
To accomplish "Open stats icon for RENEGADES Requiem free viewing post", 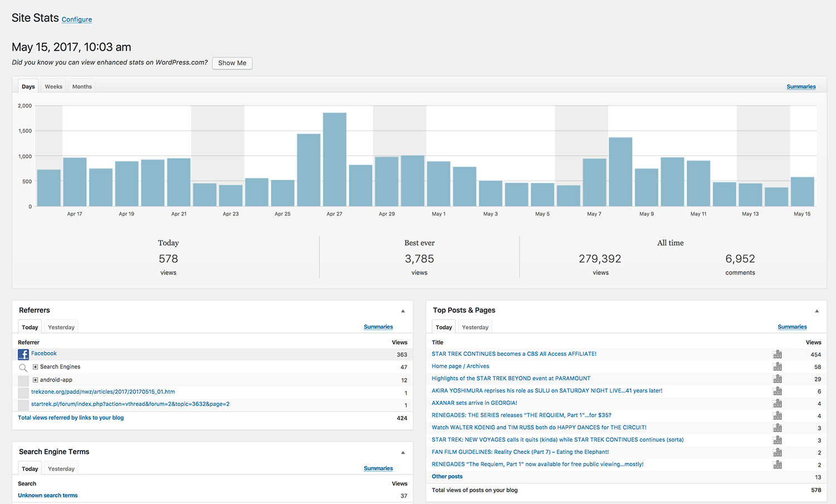I will point(777,464).
